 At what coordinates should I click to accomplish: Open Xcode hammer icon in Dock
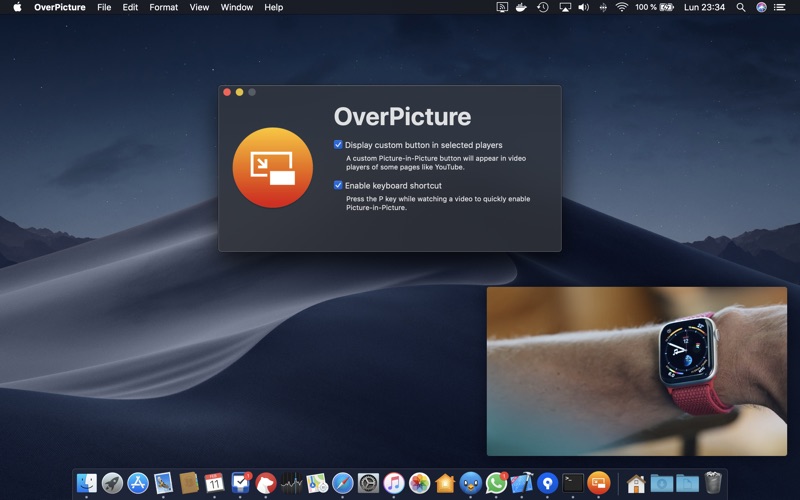(x=522, y=483)
